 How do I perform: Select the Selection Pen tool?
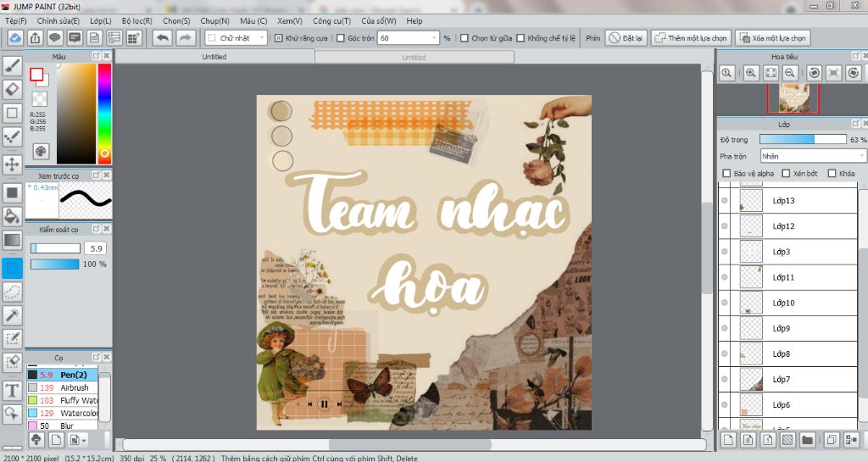12,338
